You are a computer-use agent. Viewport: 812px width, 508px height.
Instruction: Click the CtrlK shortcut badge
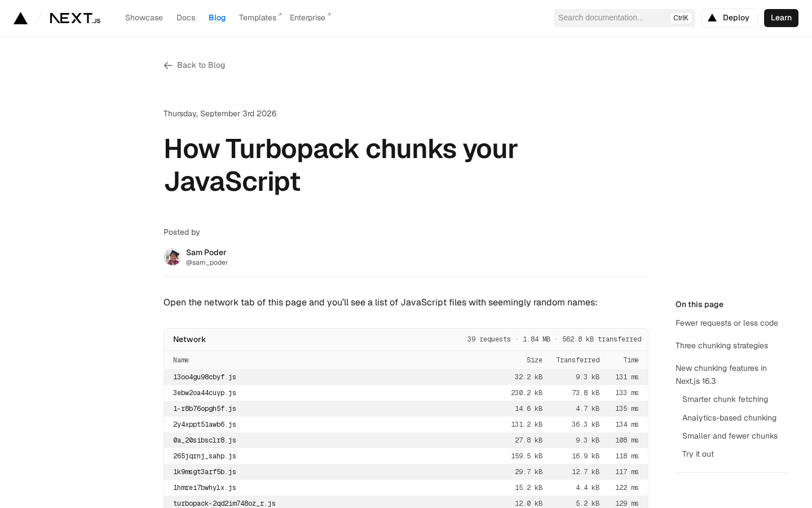[x=681, y=18]
